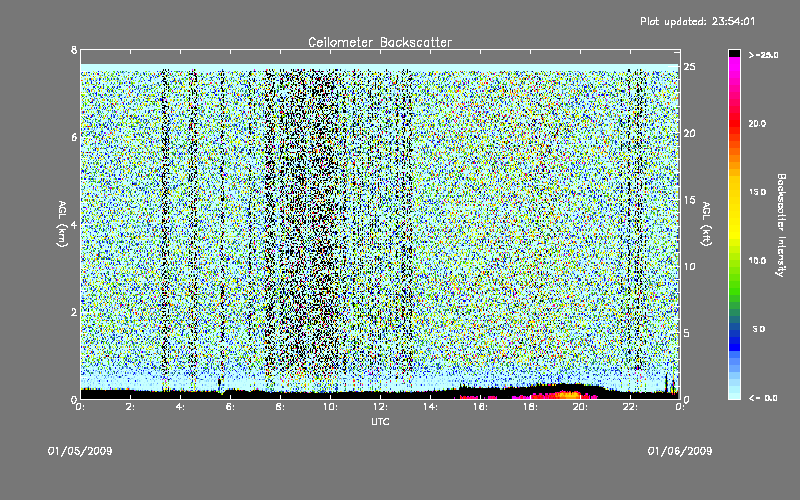This screenshot has height=500, width=800.
Task: Click the left 'AGL (km)' axis label
Action: pyautogui.click(x=62, y=224)
